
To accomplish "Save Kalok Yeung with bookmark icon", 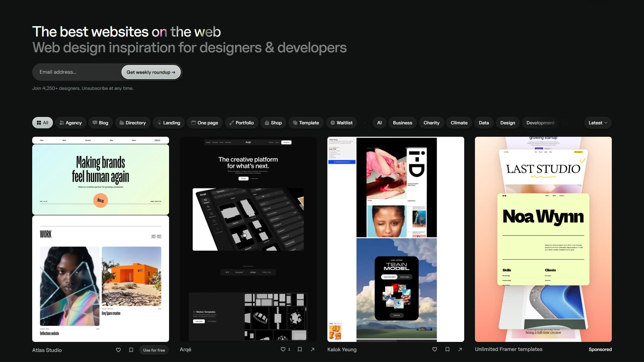I will [x=447, y=349].
